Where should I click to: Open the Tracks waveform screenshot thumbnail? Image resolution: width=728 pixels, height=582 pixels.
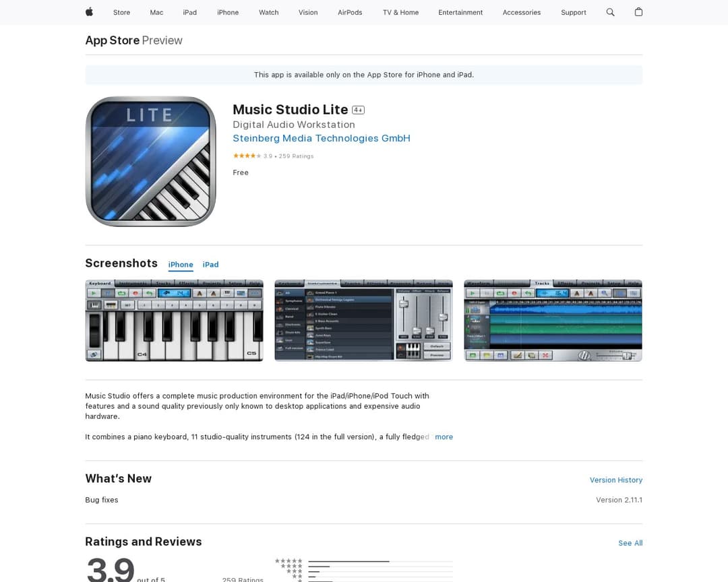click(553, 321)
